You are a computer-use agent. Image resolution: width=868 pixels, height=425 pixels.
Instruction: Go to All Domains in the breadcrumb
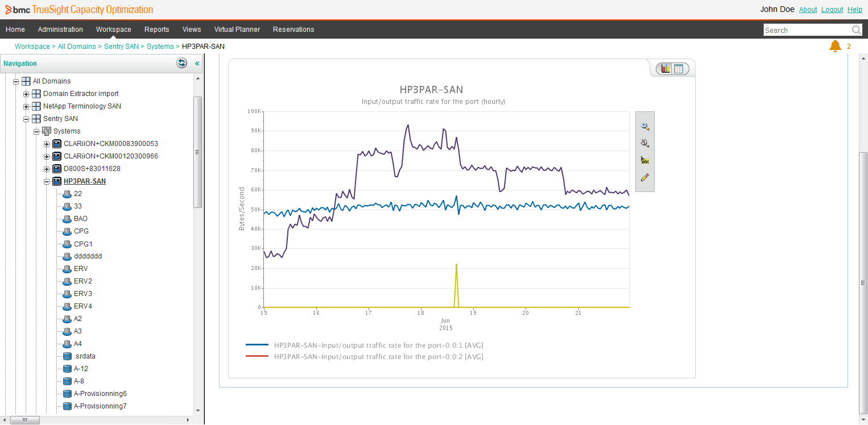tap(77, 47)
